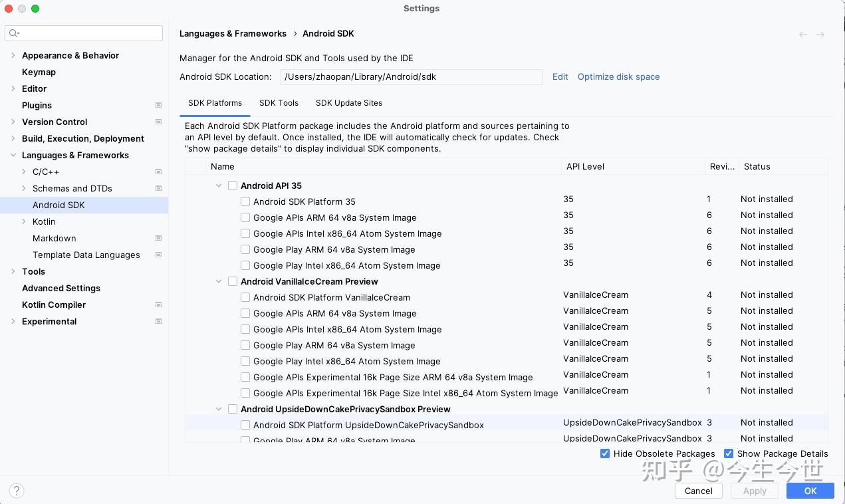
Task: Click the icon next to Kotlin Compiler
Action: pyautogui.click(x=158, y=305)
